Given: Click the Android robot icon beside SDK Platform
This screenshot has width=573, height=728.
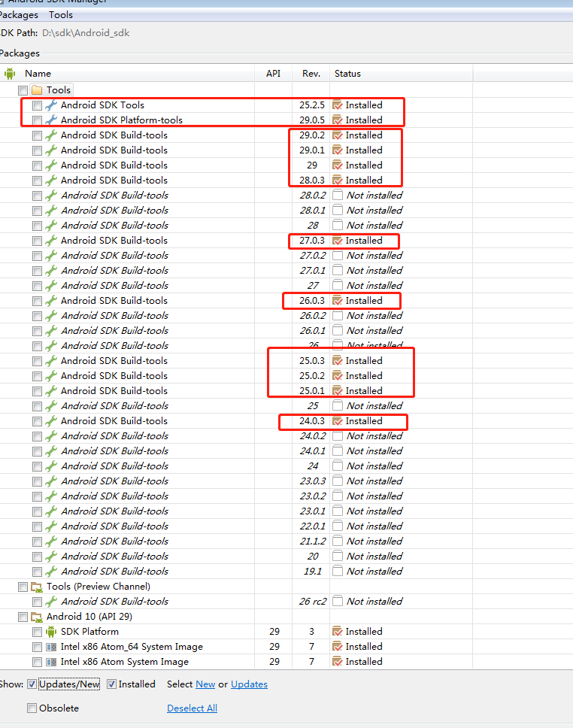Looking at the screenshot, I should tap(51, 632).
